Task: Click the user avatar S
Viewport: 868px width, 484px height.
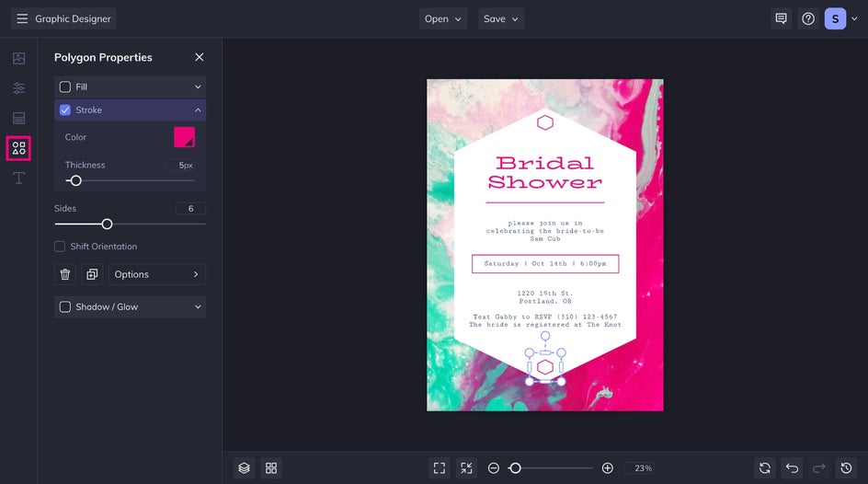Action: pyautogui.click(x=835, y=18)
